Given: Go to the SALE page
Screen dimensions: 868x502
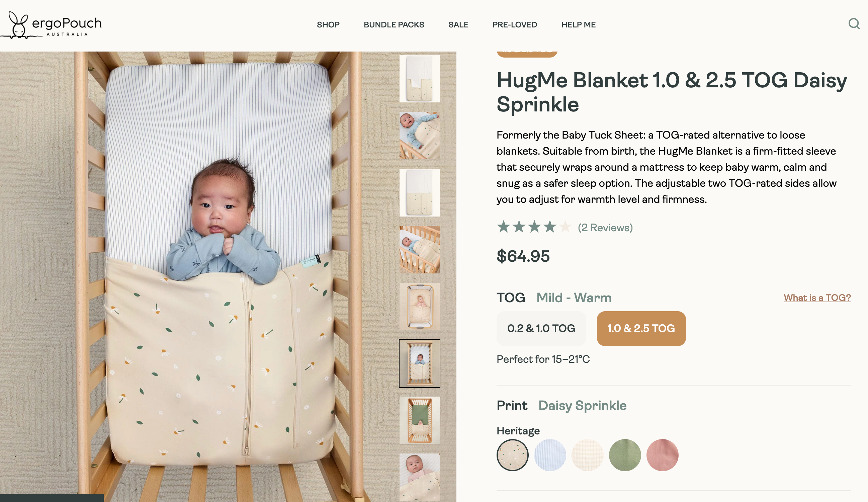Looking at the screenshot, I should tap(458, 25).
